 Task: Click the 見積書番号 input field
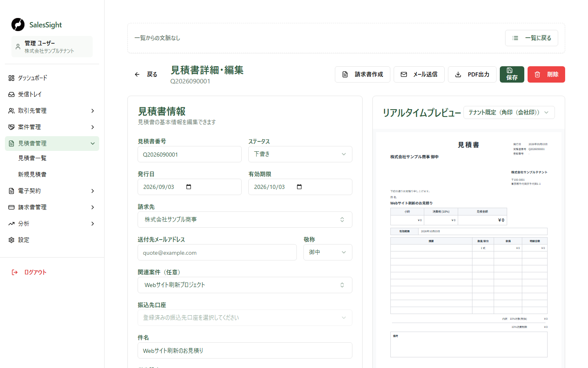[x=190, y=155]
